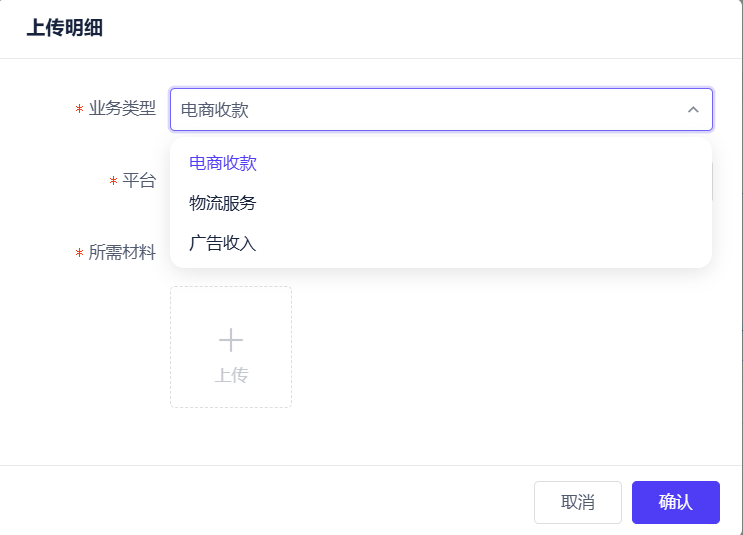Choose the 物流服务 option
This screenshot has width=743, height=535.
223,203
